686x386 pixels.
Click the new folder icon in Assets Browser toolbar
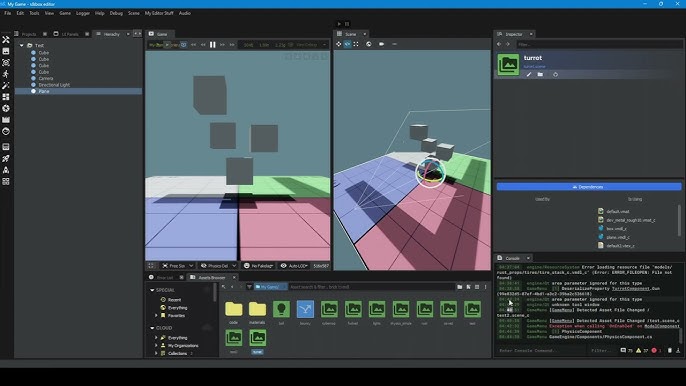(459, 287)
